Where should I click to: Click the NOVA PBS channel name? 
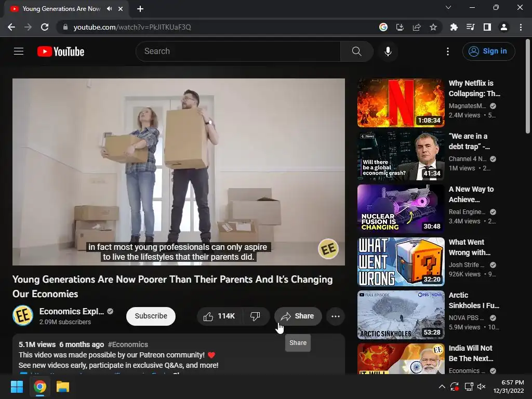pos(467,318)
